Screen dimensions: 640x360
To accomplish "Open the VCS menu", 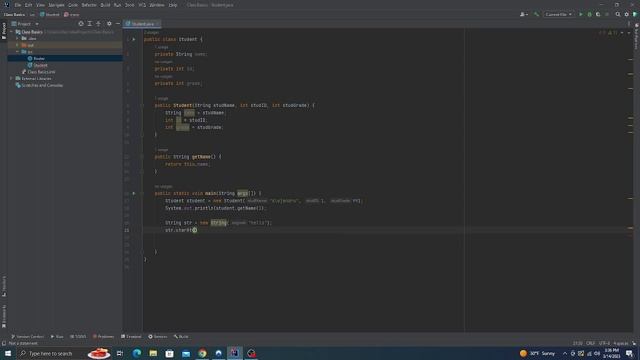I will [142, 5].
